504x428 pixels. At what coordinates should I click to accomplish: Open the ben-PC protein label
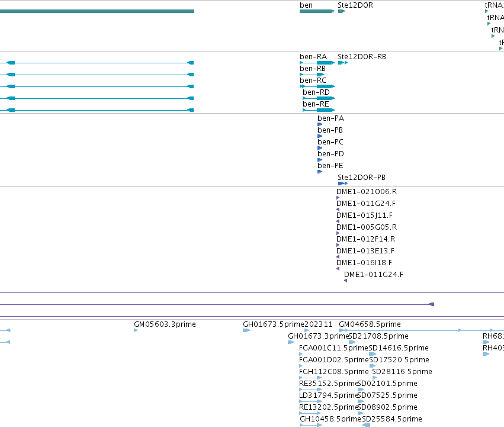pyautogui.click(x=330, y=142)
